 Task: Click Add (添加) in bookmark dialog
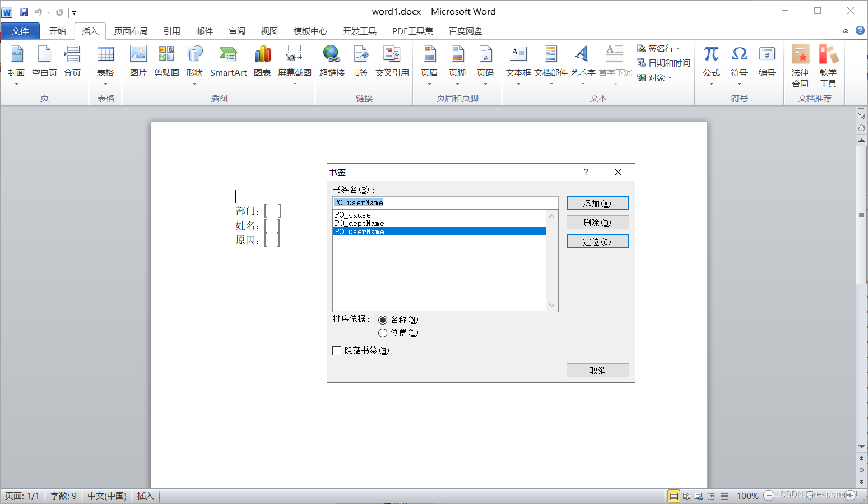597,204
